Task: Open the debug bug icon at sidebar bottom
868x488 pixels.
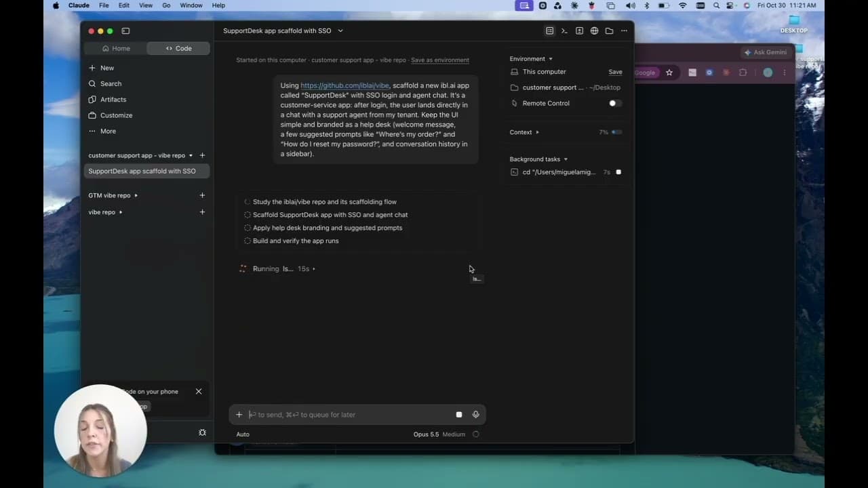Action: (202, 432)
